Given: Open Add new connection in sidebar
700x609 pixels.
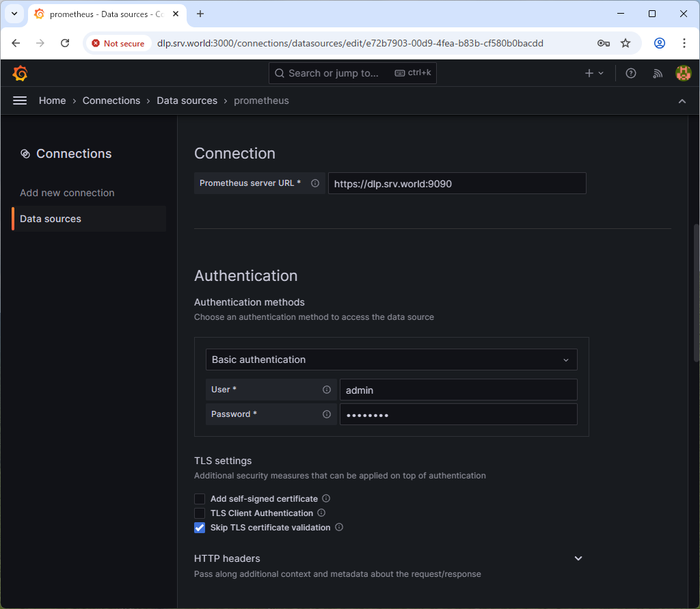Looking at the screenshot, I should click(x=68, y=193).
